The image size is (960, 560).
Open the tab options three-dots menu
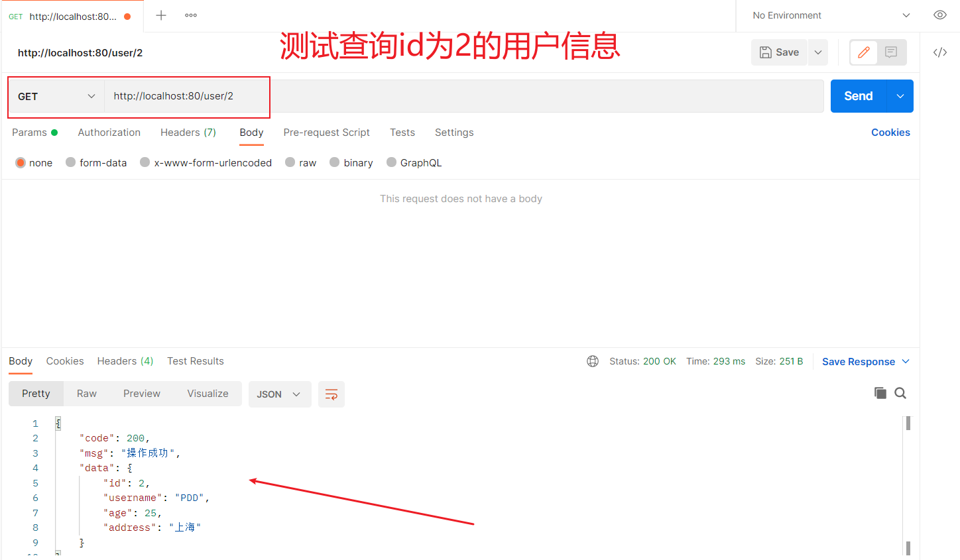pyautogui.click(x=191, y=15)
